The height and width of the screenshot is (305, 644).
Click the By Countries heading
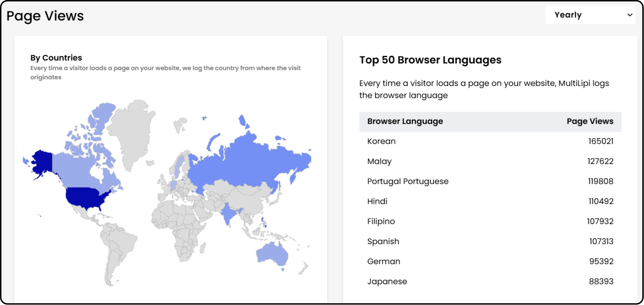click(56, 58)
